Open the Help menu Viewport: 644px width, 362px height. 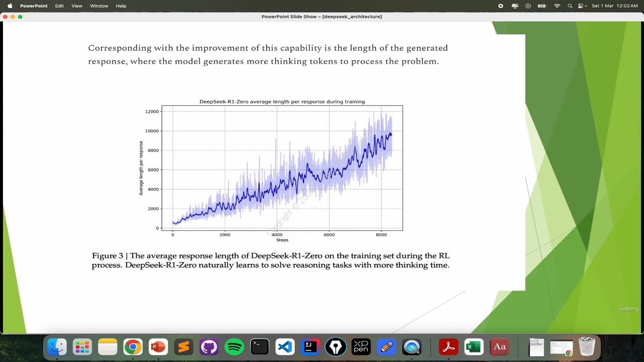click(121, 6)
